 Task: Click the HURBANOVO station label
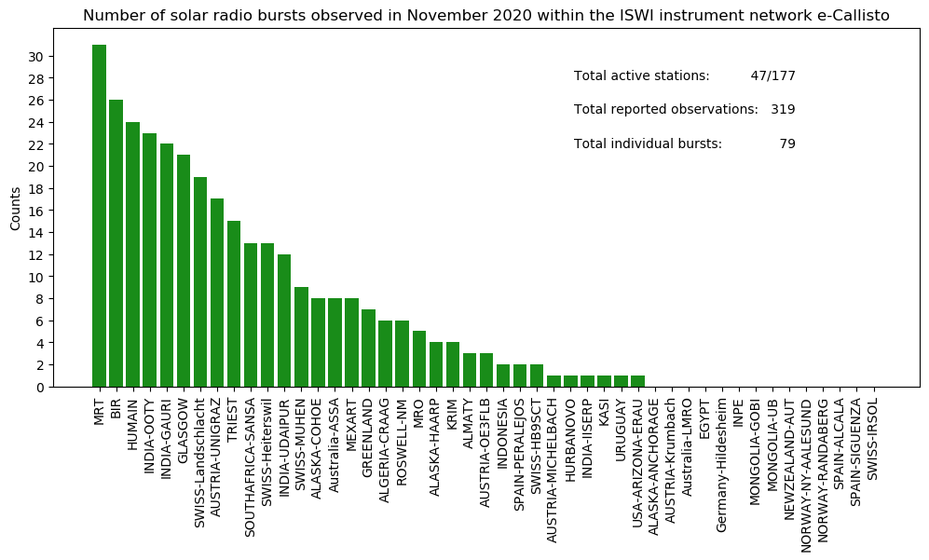569,441
